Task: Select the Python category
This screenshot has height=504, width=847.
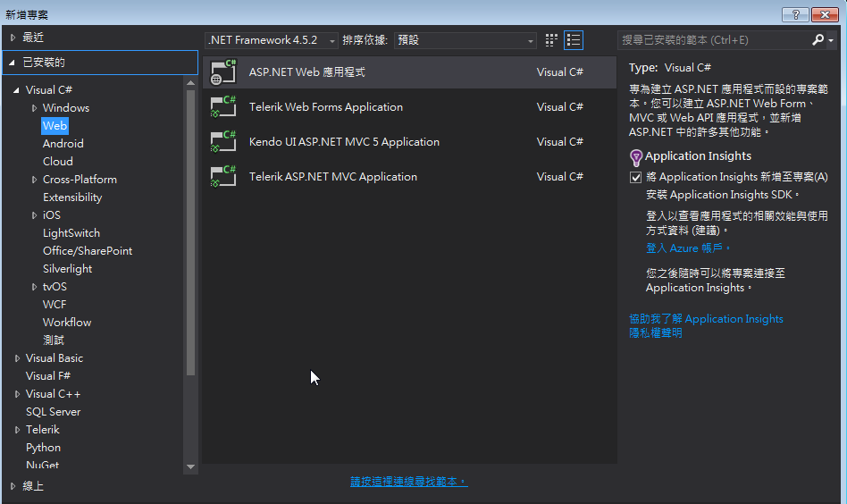Action: click(43, 448)
